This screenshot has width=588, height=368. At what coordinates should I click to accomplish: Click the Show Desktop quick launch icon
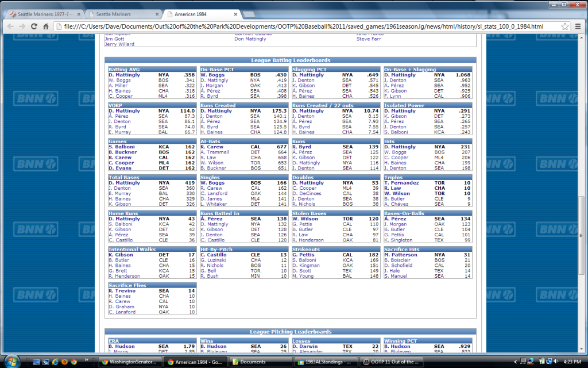pyautogui.click(x=36, y=362)
